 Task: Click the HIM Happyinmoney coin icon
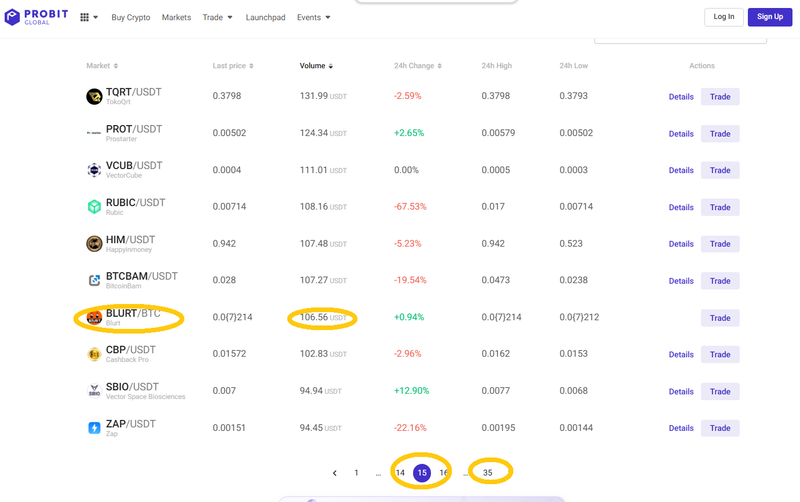[x=94, y=244]
